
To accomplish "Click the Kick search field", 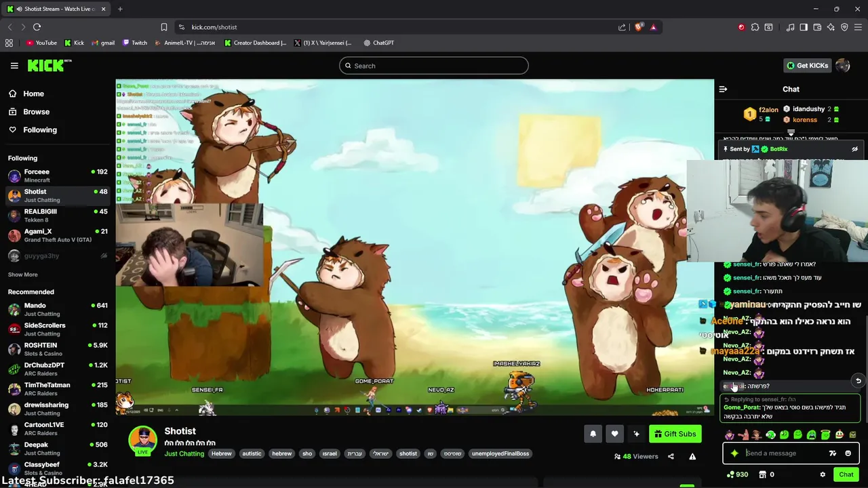I will 434,66.
